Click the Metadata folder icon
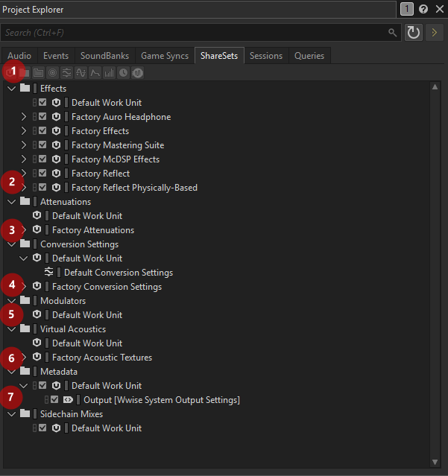 [x=25, y=371]
